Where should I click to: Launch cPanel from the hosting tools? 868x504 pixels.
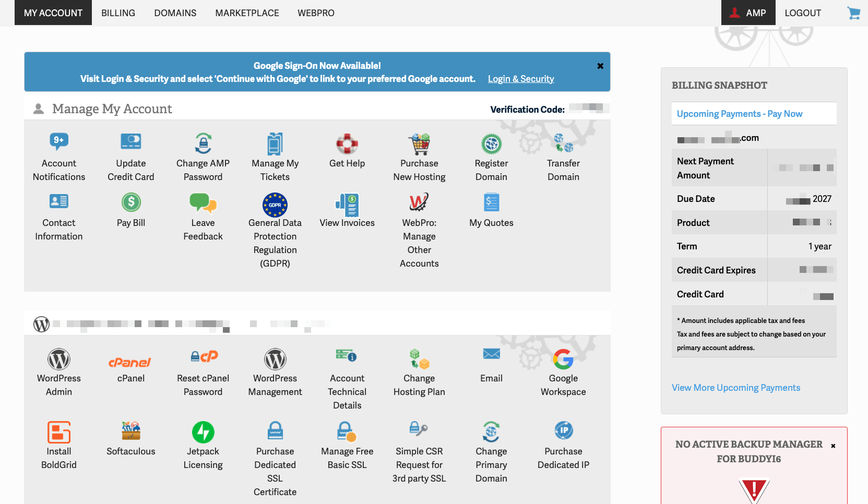click(130, 362)
